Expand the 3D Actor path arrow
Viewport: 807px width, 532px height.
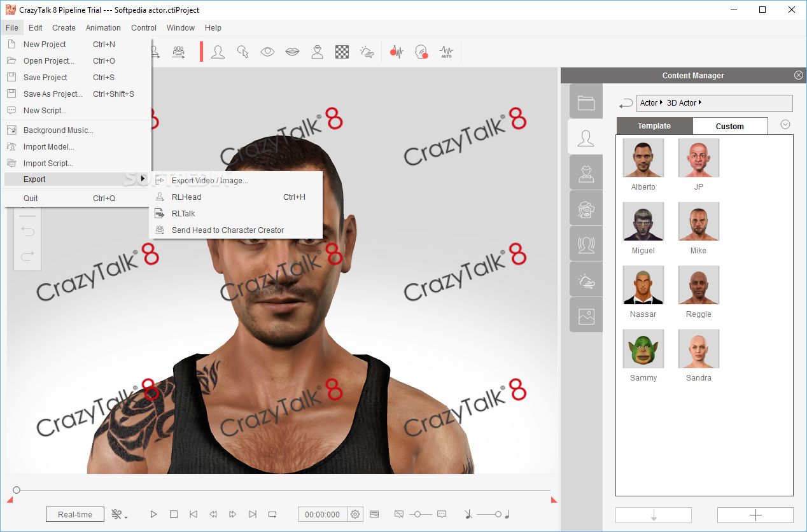coord(700,102)
